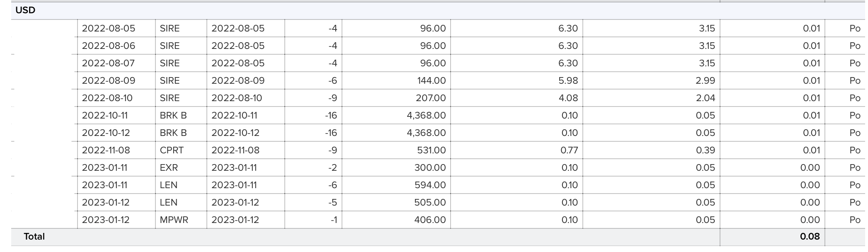Click the 594.00 value cell
This screenshot has width=868, height=252.
tap(430, 185)
